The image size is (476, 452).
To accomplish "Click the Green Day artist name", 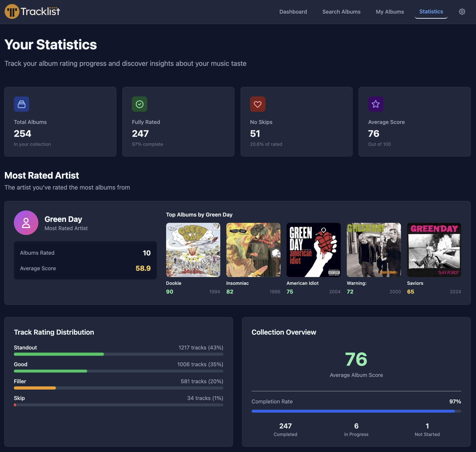I will [x=63, y=219].
